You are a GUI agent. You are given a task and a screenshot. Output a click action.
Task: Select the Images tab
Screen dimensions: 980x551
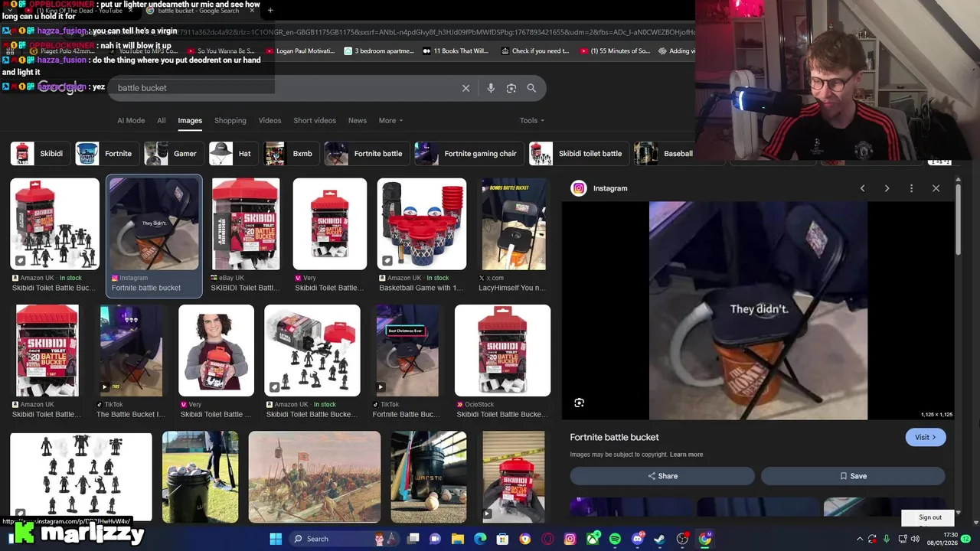(190, 120)
